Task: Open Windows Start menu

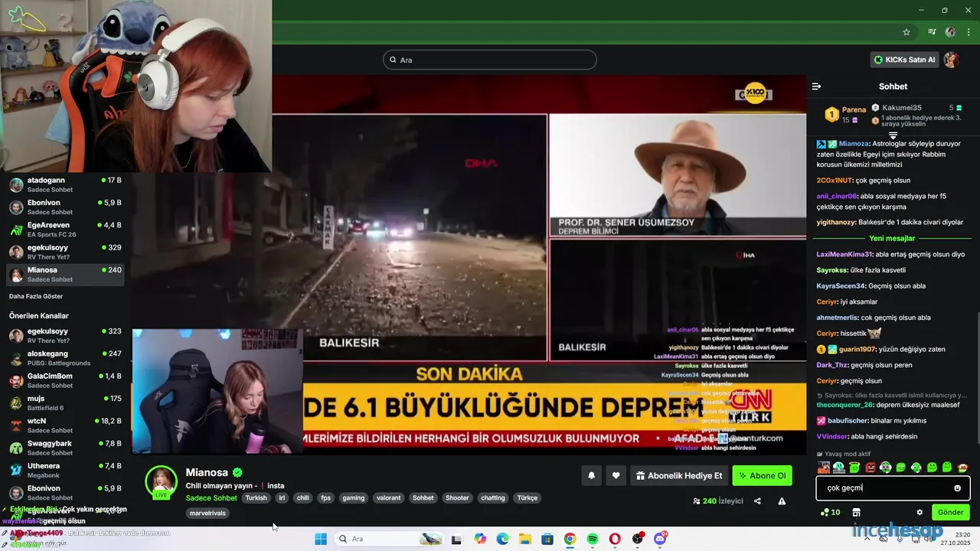Action: pyautogui.click(x=321, y=539)
